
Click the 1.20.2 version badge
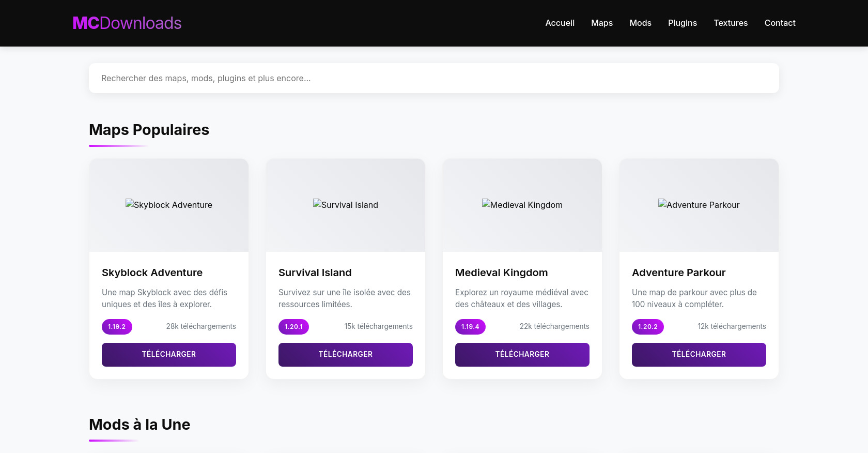[647, 327]
